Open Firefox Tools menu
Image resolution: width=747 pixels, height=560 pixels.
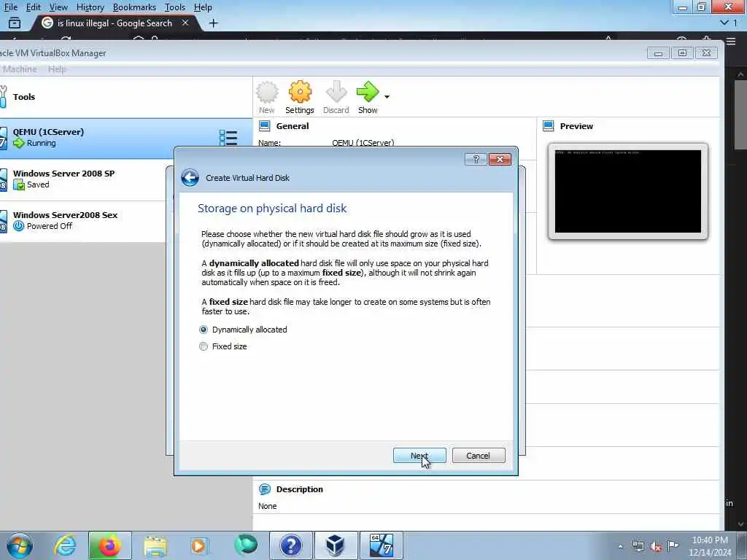tap(175, 7)
